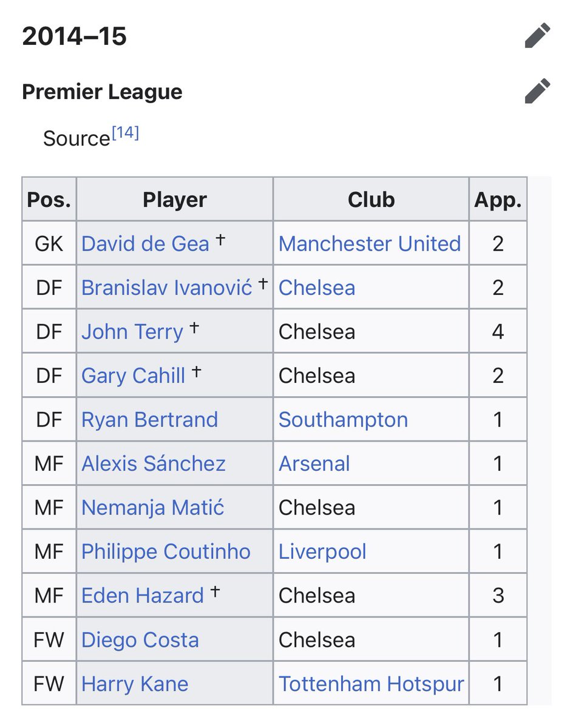The height and width of the screenshot is (728, 573).
Task: Open Nemanja Matić player page
Action: (153, 508)
